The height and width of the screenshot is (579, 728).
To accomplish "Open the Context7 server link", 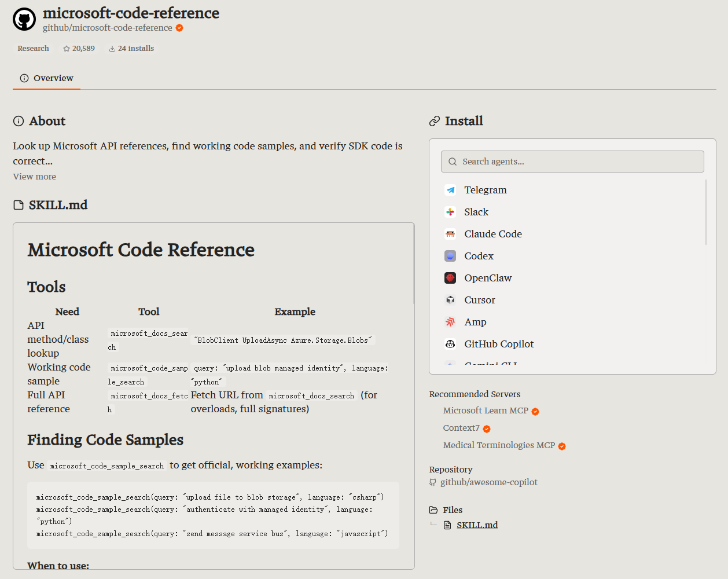I will tap(461, 428).
